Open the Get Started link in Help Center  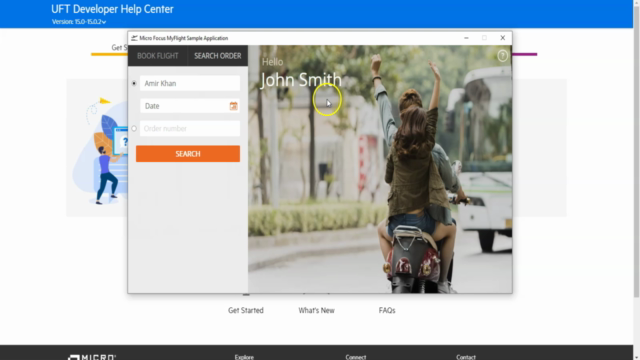click(246, 310)
